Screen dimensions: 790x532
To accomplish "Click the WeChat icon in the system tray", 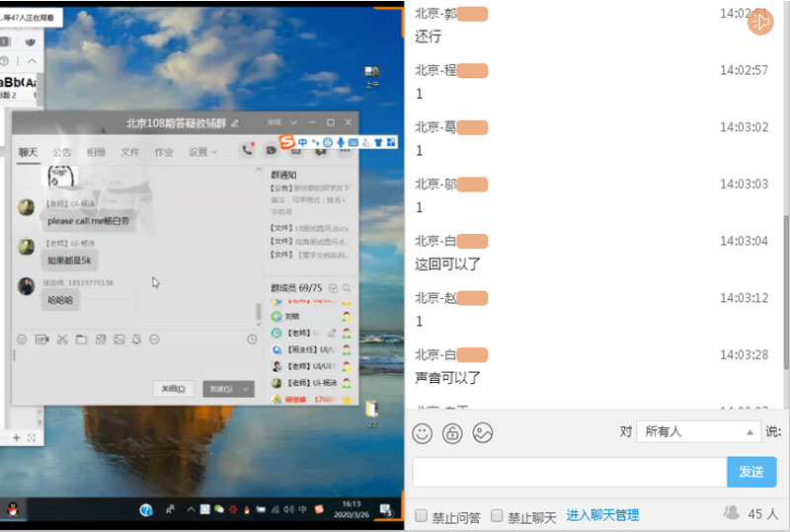I will pos(219,509).
